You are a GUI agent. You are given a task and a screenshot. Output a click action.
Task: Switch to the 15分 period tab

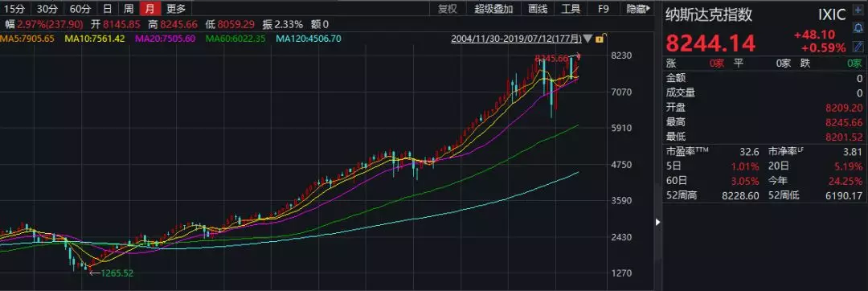tap(14, 9)
